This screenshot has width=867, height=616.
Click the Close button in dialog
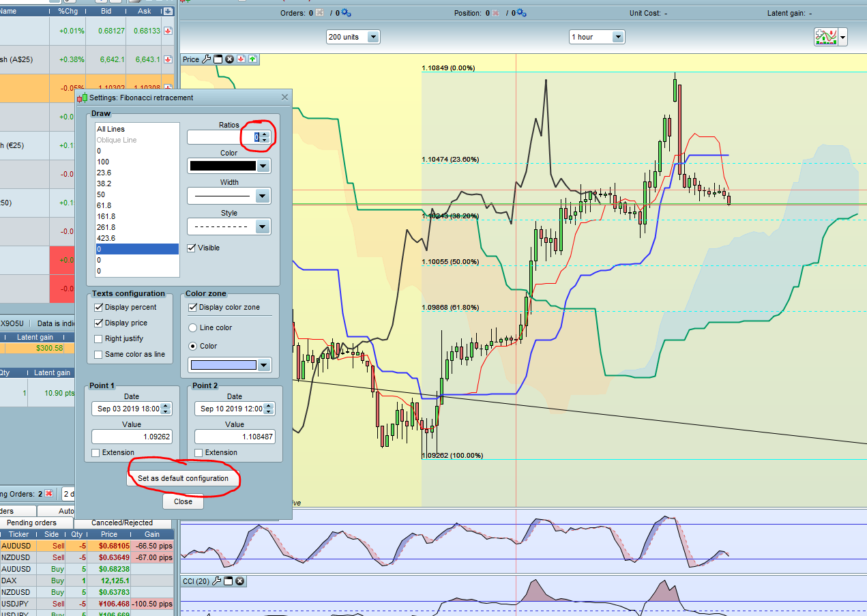(x=183, y=501)
